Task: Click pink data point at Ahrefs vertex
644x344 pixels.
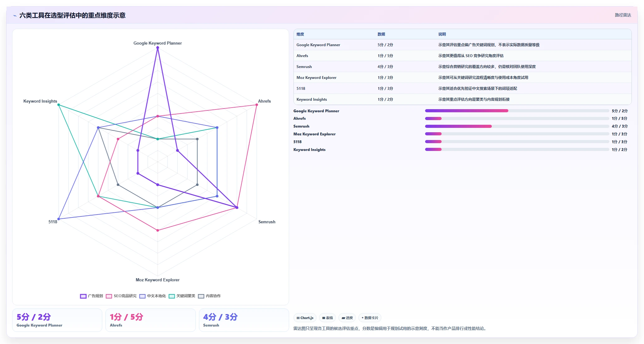Action: [257, 105]
